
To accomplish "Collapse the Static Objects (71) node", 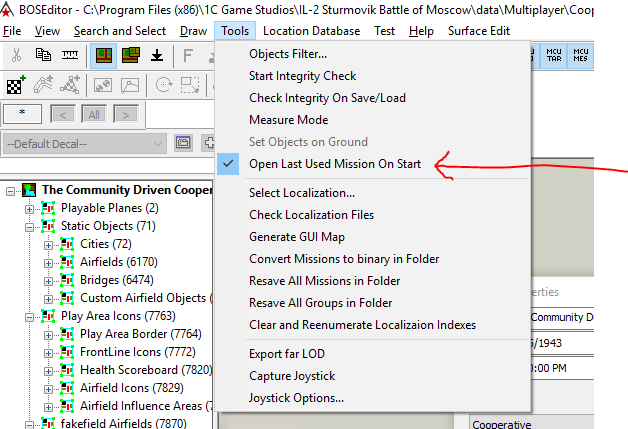I will pos(29,228).
